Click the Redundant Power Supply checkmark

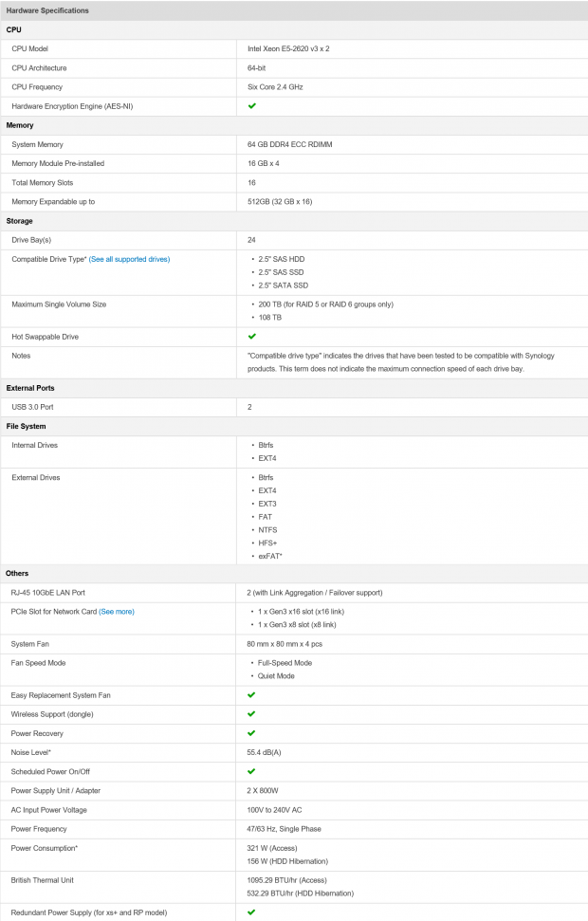251,912
